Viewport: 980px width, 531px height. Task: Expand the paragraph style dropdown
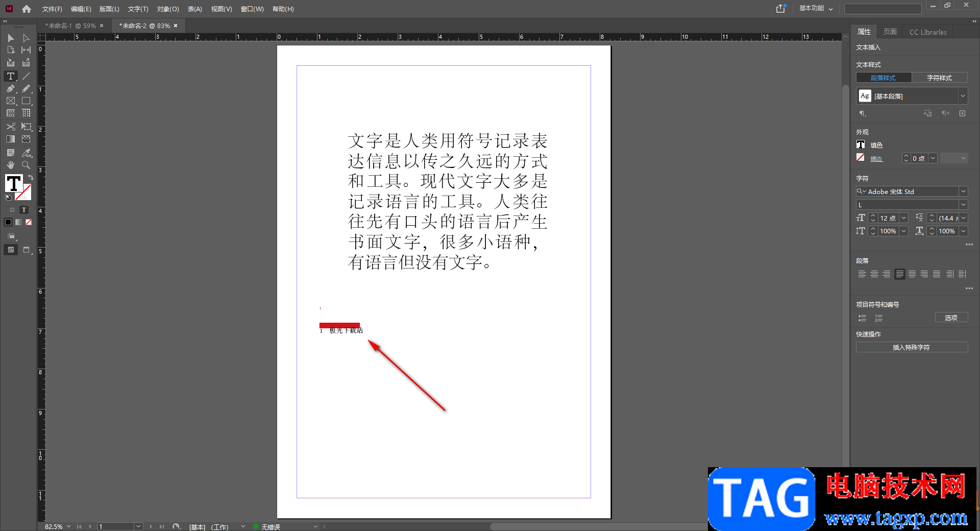coord(963,96)
